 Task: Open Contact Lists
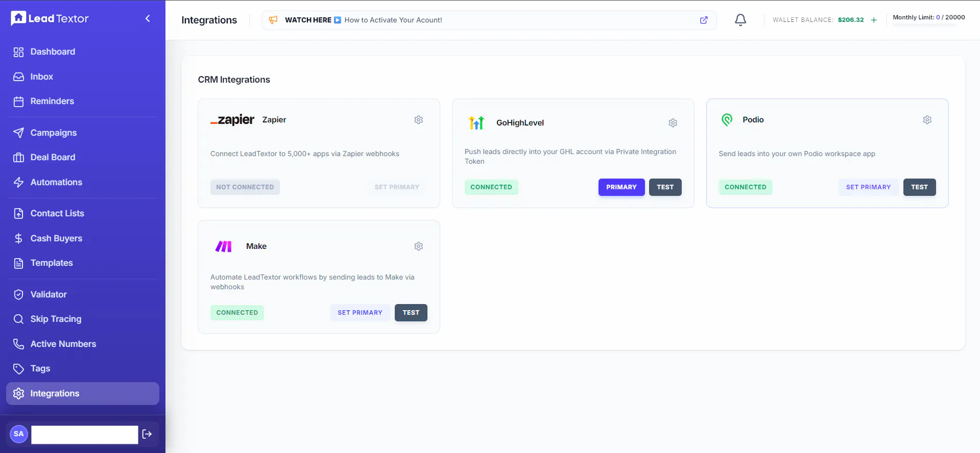(x=83, y=213)
